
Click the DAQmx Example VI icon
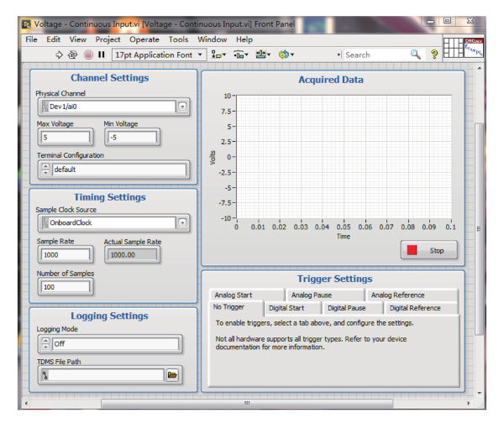pos(474,48)
